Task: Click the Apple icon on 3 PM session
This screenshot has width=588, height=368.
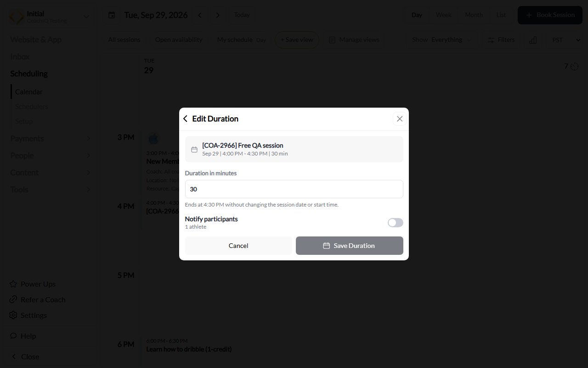Action: 153,138
